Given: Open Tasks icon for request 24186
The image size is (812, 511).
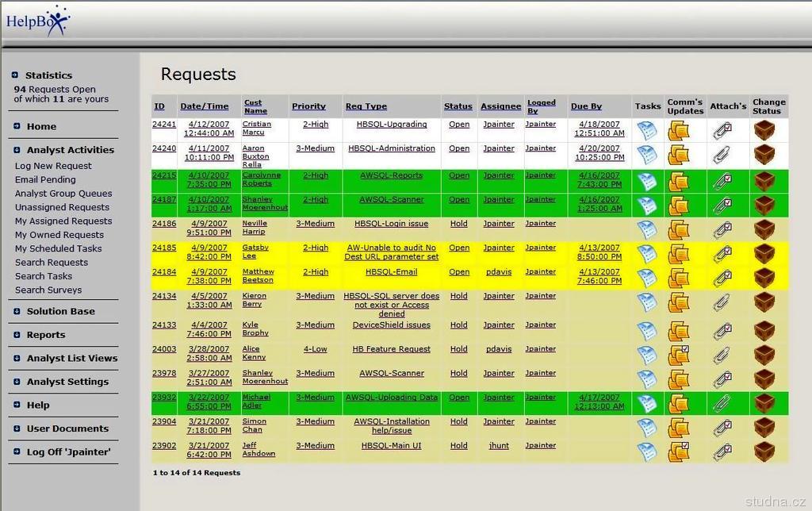Looking at the screenshot, I should (647, 229).
